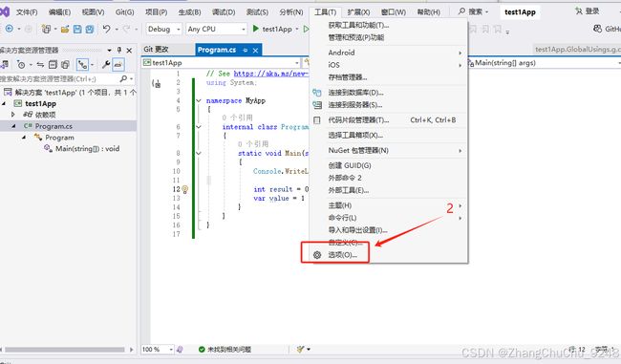This screenshot has width=621, height=364.
Task: Pin the Program.cs tab
Action: click(246, 51)
